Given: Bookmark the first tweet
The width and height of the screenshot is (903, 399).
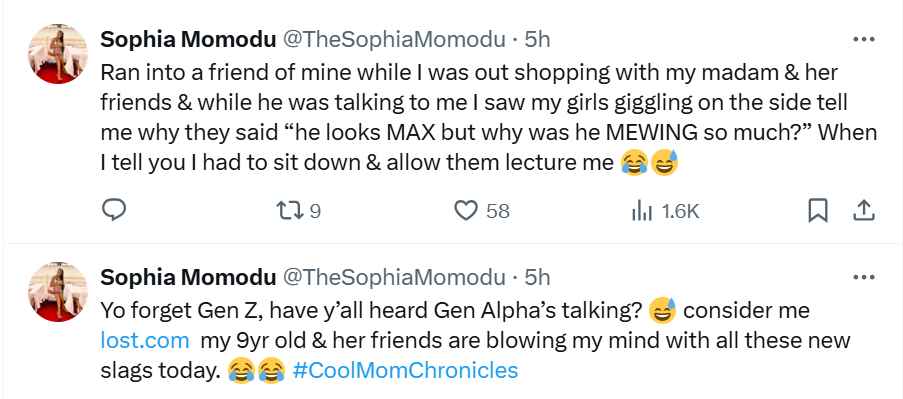Looking at the screenshot, I should 818,212.
